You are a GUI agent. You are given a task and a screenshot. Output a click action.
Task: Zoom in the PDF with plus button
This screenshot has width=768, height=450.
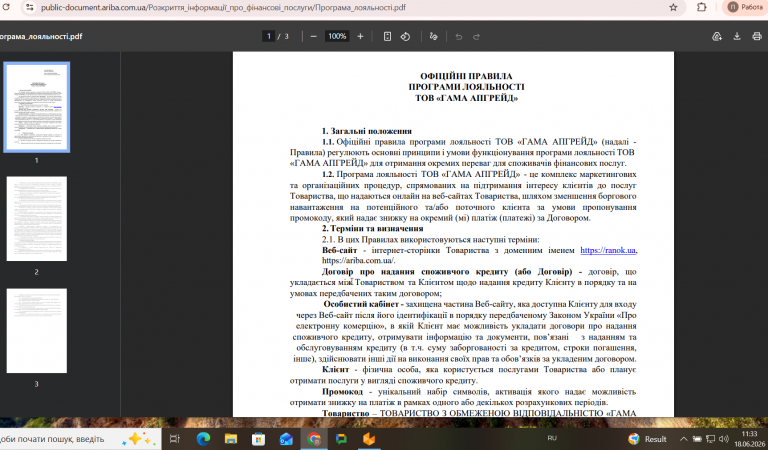[x=360, y=36]
